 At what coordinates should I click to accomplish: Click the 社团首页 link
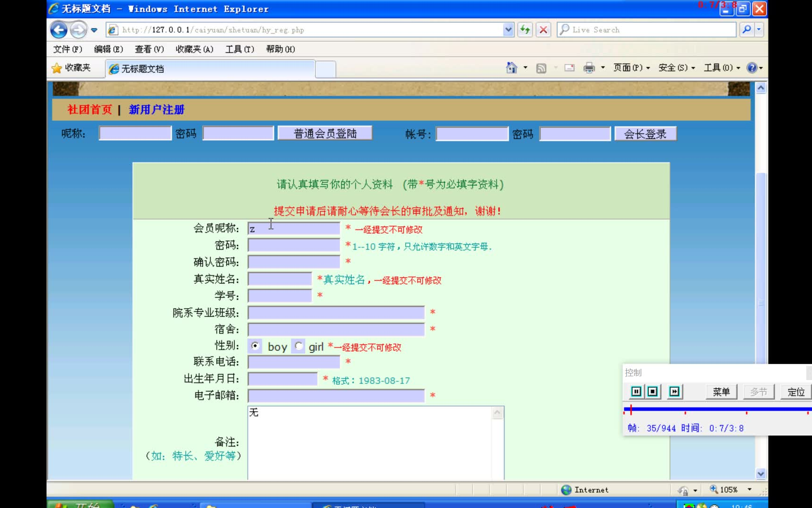(x=90, y=110)
